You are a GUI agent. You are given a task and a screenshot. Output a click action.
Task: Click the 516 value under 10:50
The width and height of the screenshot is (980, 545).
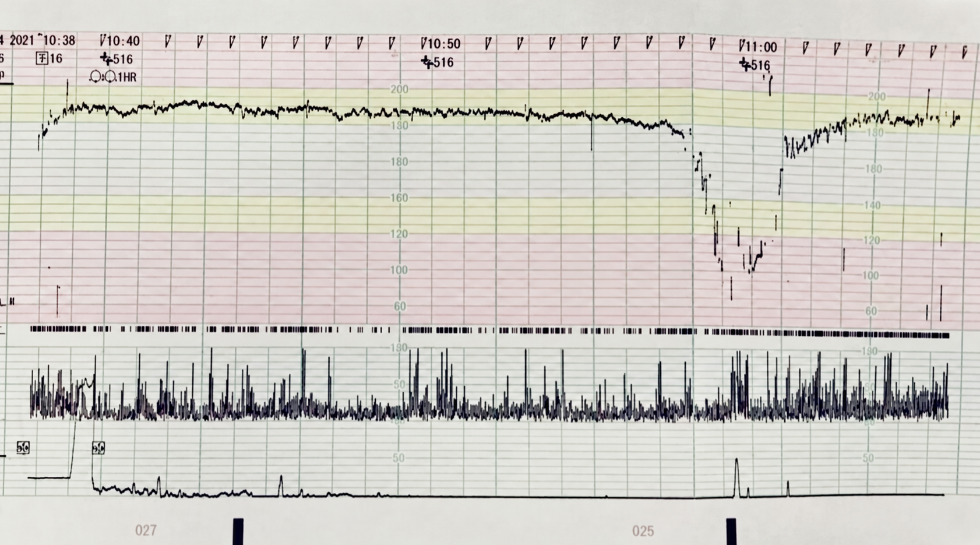443,62
